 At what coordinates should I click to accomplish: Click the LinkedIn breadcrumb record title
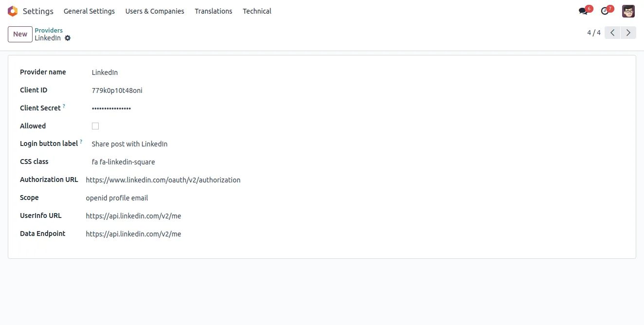click(48, 38)
